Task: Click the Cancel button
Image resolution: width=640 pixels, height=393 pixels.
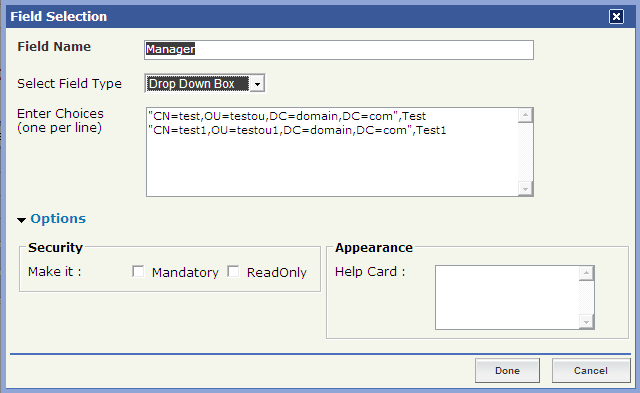Action: (591, 371)
